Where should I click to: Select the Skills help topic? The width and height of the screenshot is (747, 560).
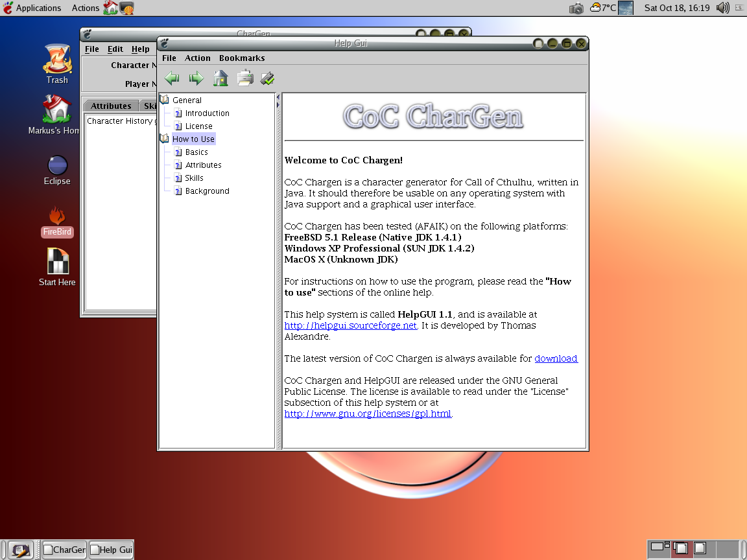(194, 178)
